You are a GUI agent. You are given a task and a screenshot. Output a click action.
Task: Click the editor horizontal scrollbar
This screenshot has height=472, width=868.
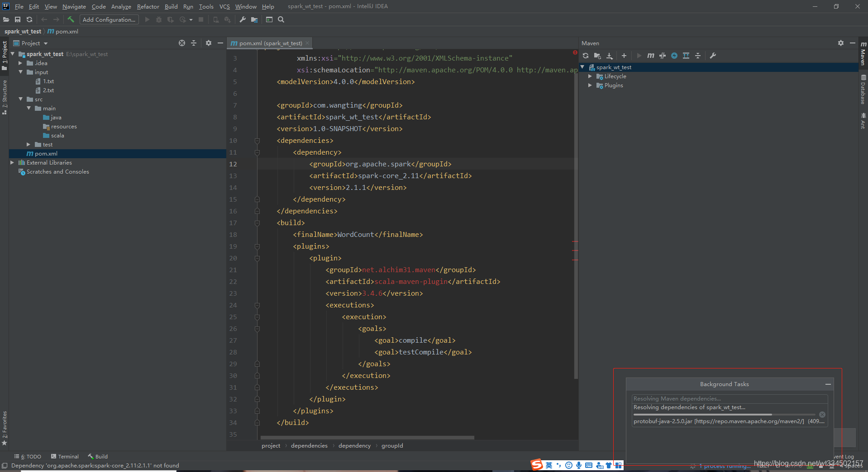(x=367, y=438)
